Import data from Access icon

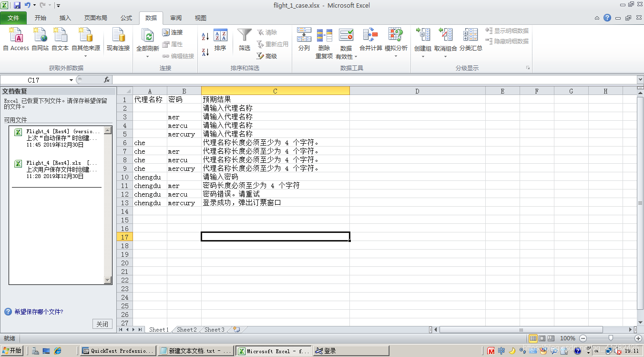coord(16,39)
